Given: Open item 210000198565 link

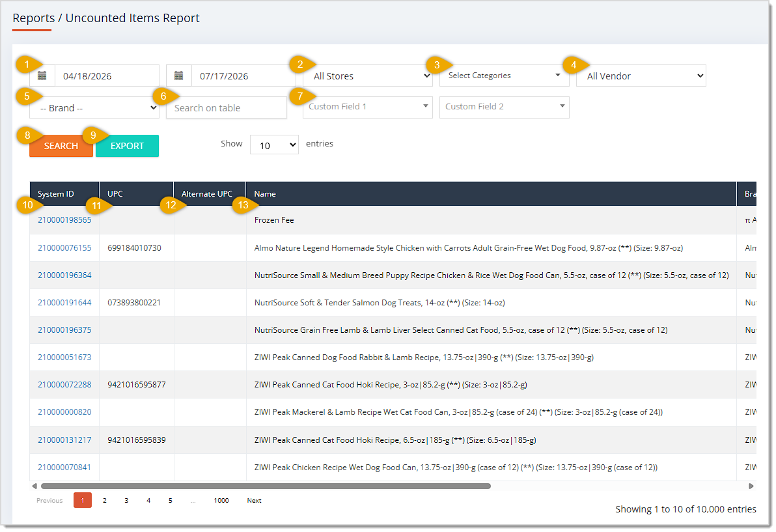Looking at the screenshot, I should coord(65,219).
